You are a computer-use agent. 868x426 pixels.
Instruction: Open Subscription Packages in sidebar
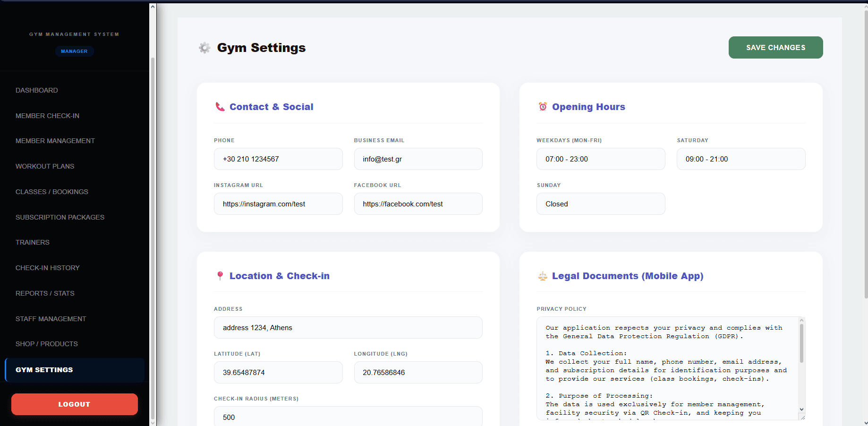pos(60,217)
